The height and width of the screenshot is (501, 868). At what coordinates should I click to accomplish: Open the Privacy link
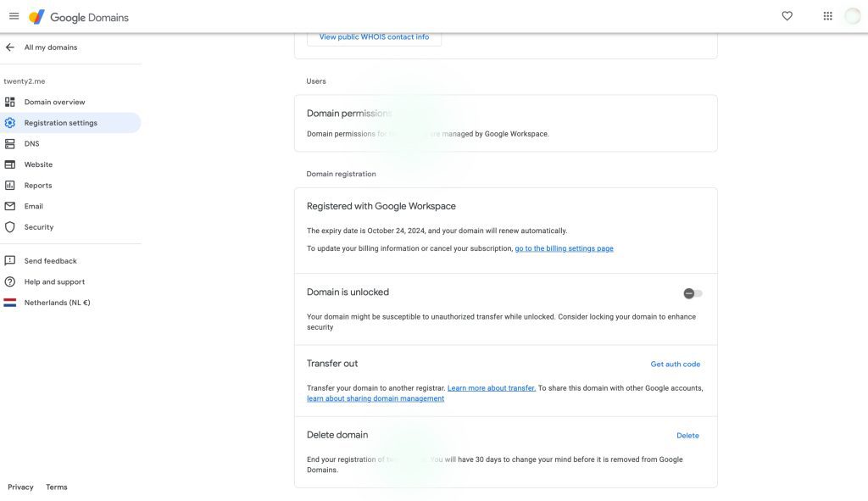20,487
